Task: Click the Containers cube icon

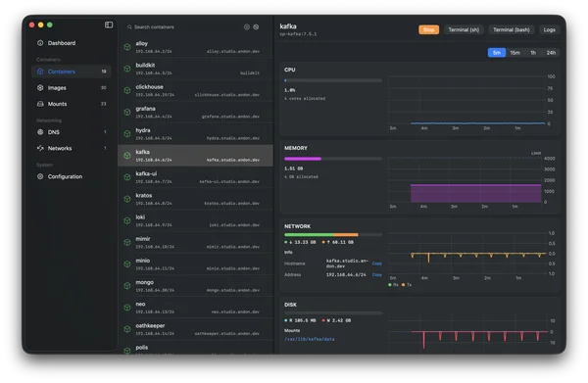Action: click(x=40, y=72)
